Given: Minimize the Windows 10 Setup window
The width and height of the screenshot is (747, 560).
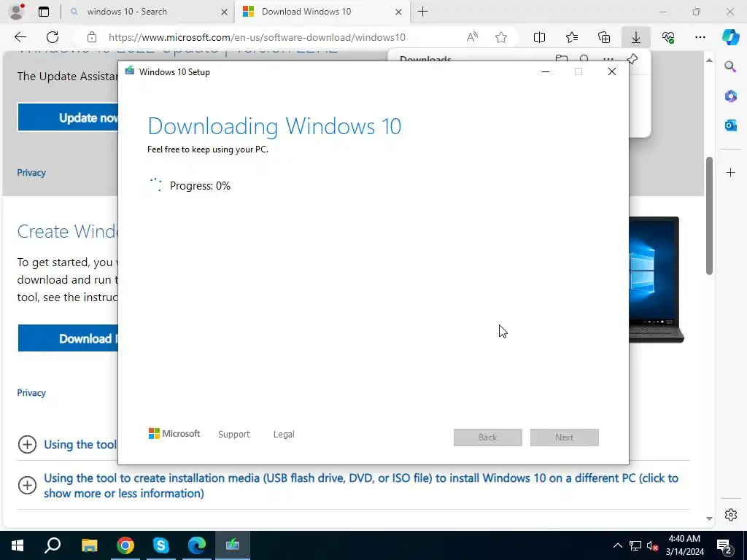Looking at the screenshot, I should click(x=546, y=71).
